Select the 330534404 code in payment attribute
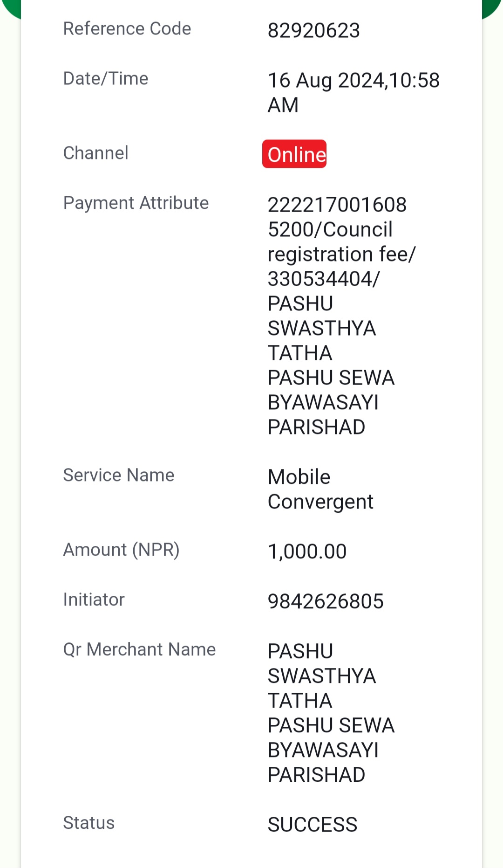 pyautogui.click(x=321, y=279)
